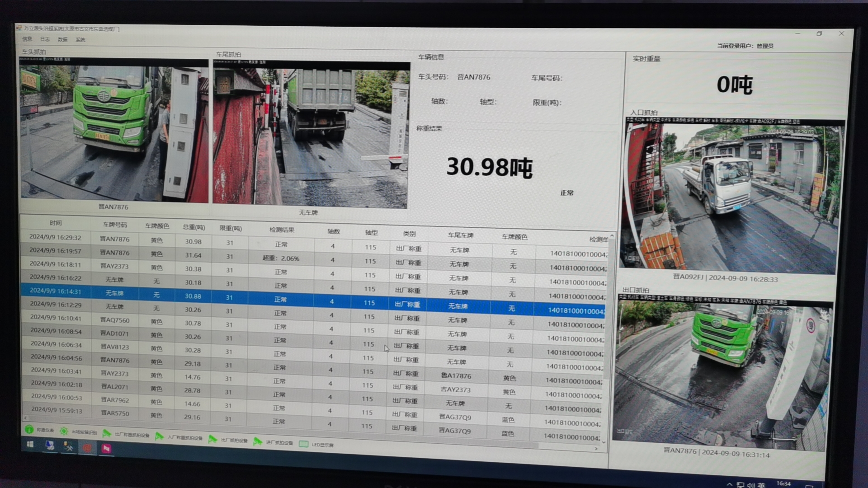The height and width of the screenshot is (488, 868).
Task: Click the 出场轮轴识别 gear status icon
Action: point(64,432)
